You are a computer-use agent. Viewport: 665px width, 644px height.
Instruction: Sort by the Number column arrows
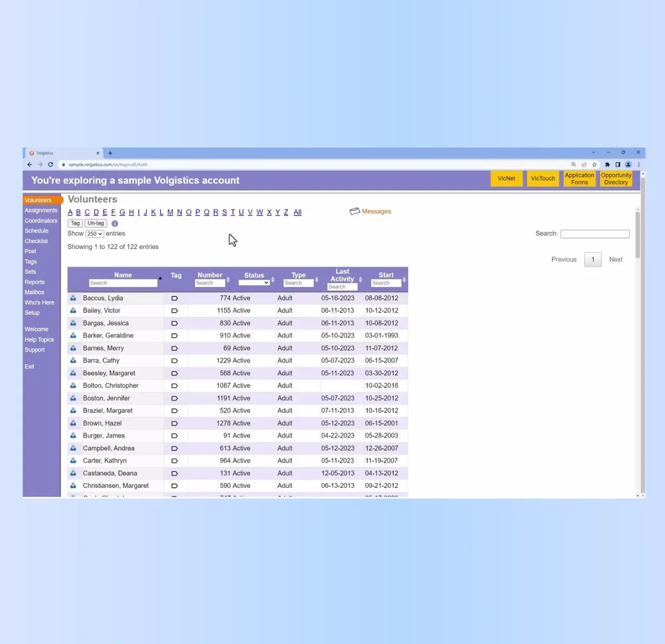228,280
